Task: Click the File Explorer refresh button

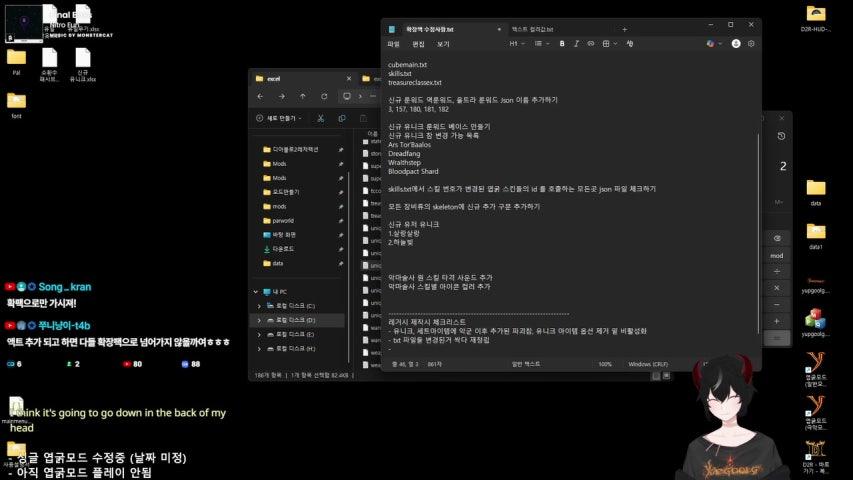Action: coord(325,97)
